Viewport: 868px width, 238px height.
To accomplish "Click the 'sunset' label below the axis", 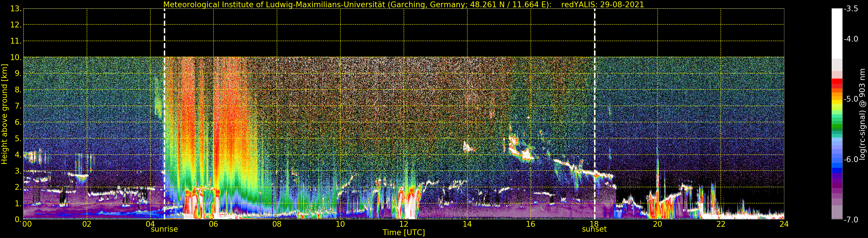I will coord(594,229).
